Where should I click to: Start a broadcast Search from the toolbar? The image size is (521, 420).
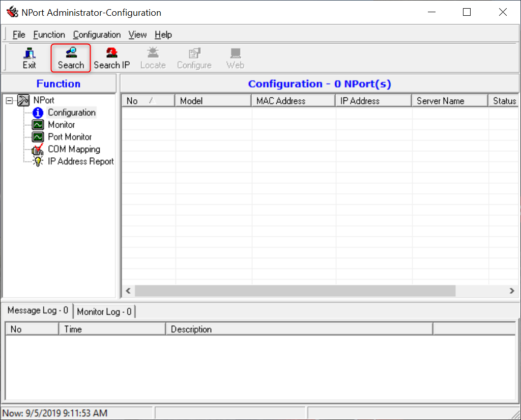coord(71,58)
